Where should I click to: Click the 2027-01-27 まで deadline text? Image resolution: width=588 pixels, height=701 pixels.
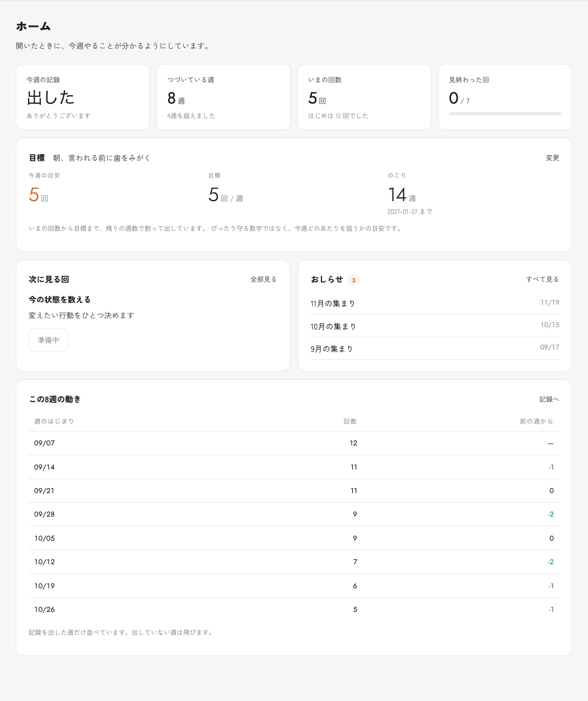[410, 212]
